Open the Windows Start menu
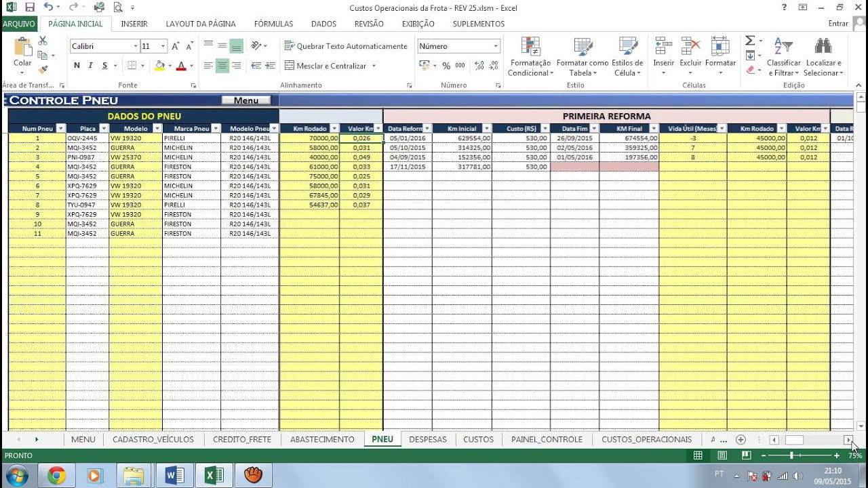The image size is (868, 488). pyautogui.click(x=16, y=475)
